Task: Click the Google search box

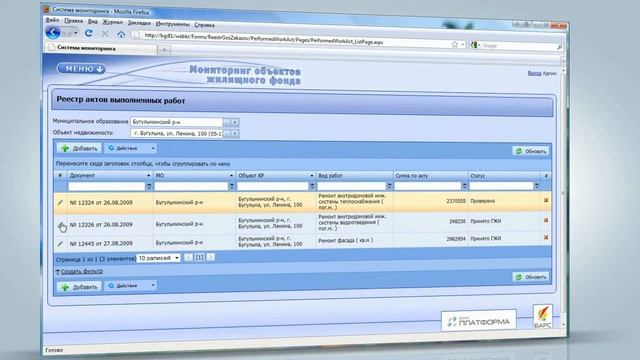Action: [518, 46]
